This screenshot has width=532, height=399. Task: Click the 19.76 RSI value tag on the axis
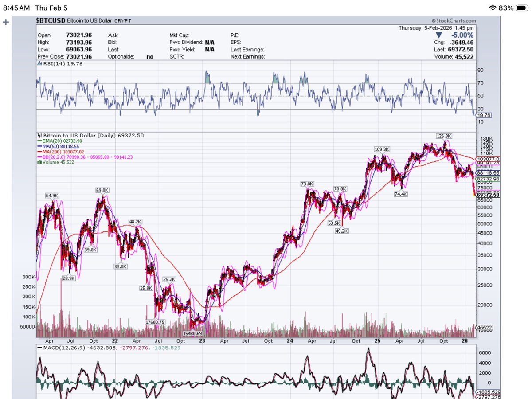tap(484, 115)
